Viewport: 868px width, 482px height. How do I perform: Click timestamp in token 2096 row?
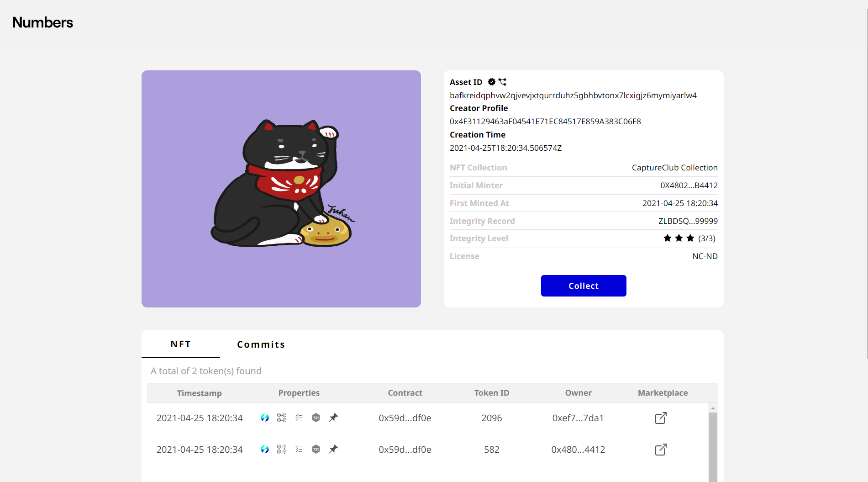[x=200, y=418]
